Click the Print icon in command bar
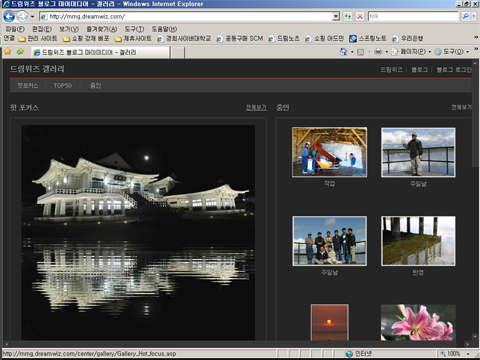Image resolution: width=480 pixels, height=360 pixels. (x=378, y=52)
